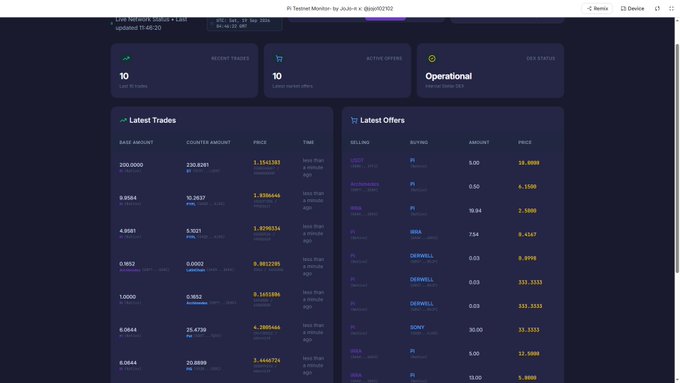Click counter amount 230.8261
Screen dimensions: 680x383
point(197,165)
